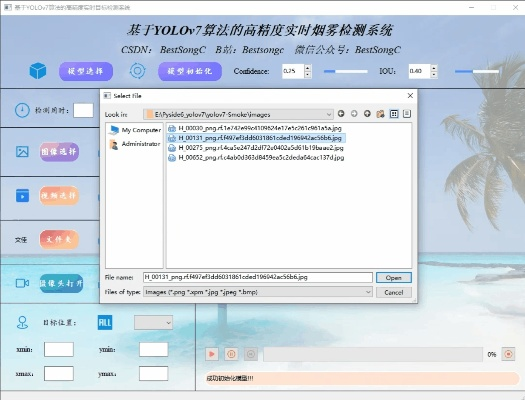The image size is (525, 400).
Task: Decrease Confidence spinner value
Action: [x=307, y=75]
